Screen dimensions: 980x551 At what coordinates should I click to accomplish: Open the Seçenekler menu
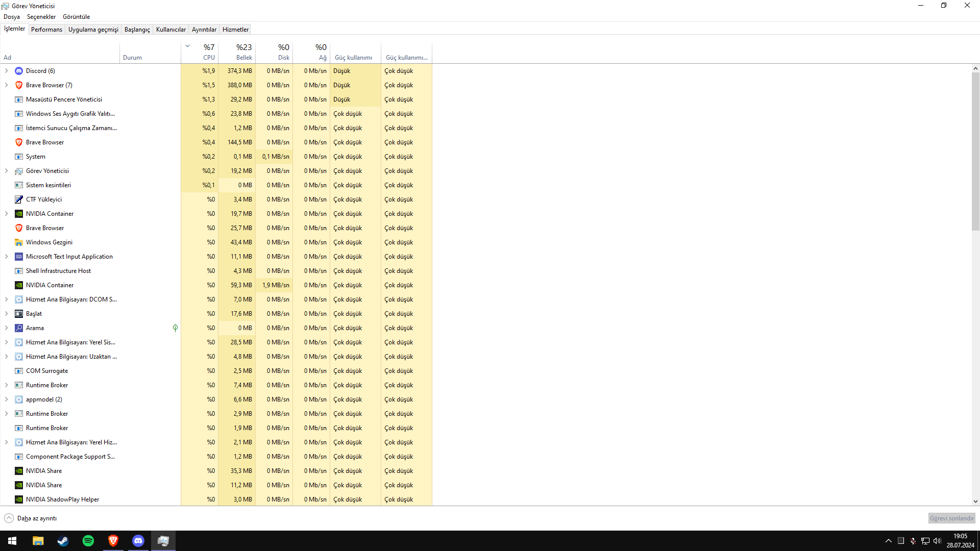(41, 17)
